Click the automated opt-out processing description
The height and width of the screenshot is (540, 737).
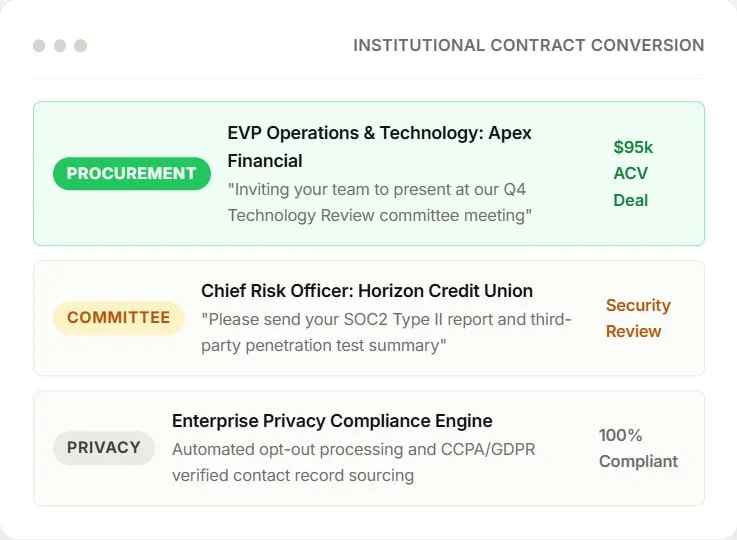[x=353, y=462]
